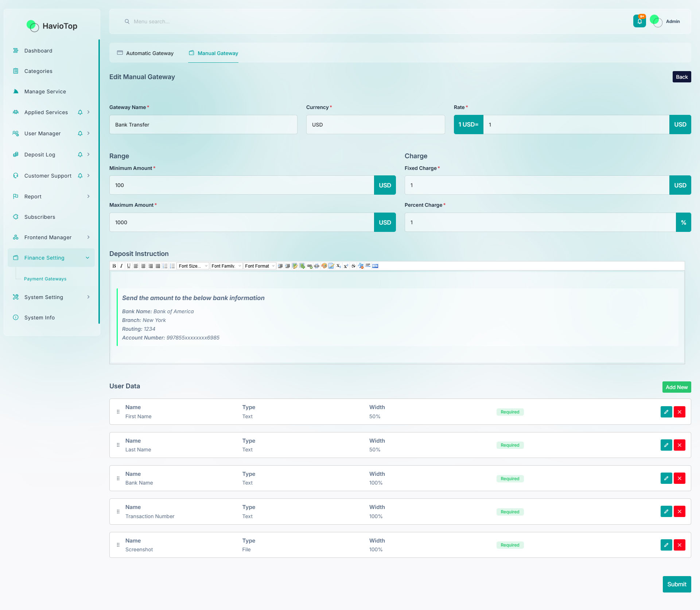This screenshot has width=700, height=610.
Task: Focus the Gateway Name input field
Action: pyautogui.click(x=203, y=125)
